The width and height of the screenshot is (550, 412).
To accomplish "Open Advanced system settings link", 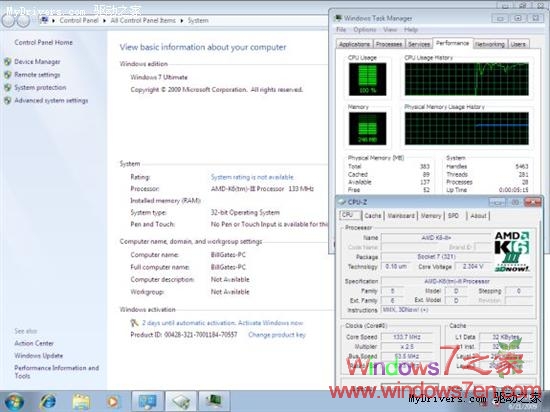I will tap(51, 100).
